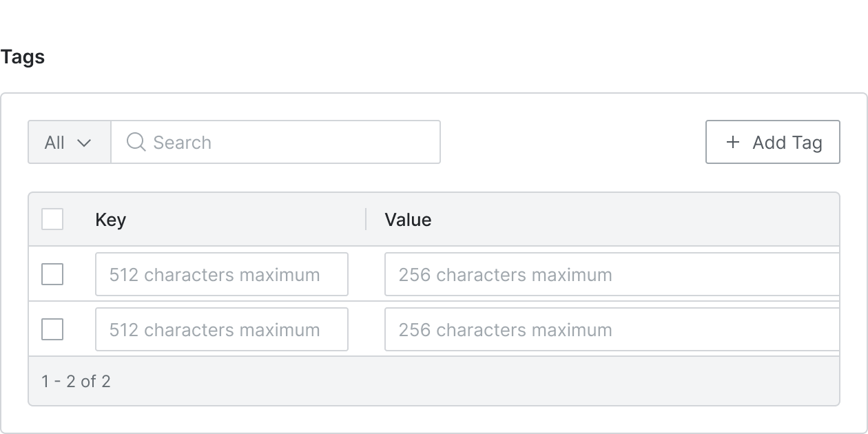The image size is (868, 434).
Task: Click second row Value input field
Action: pyautogui.click(x=612, y=329)
